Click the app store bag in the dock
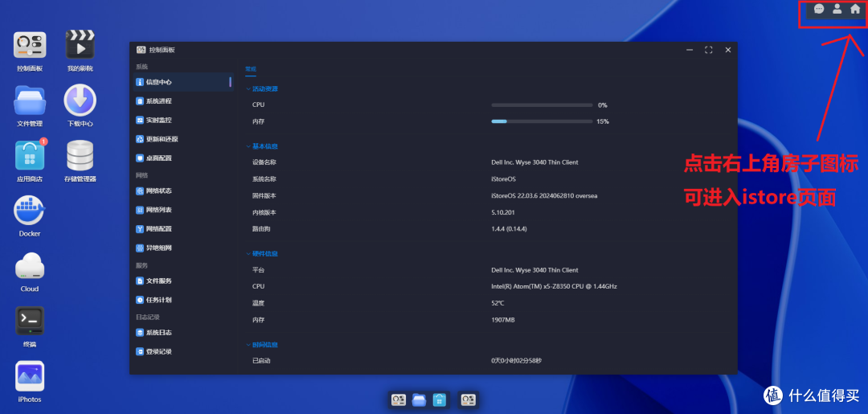Image resolution: width=868 pixels, height=414 pixels. (439, 400)
